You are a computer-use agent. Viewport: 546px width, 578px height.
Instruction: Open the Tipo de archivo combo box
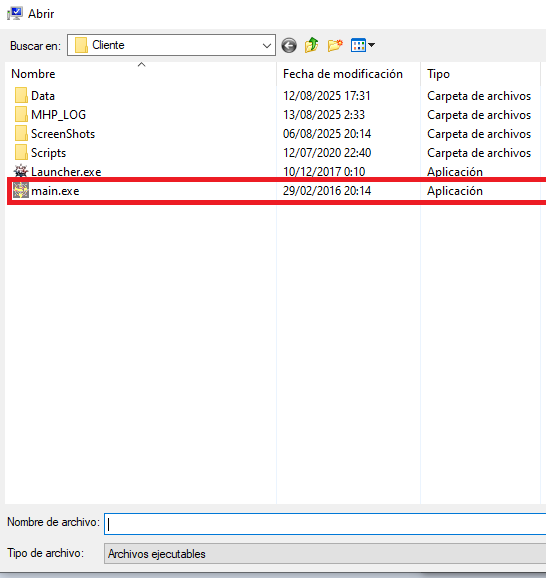click(325, 553)
